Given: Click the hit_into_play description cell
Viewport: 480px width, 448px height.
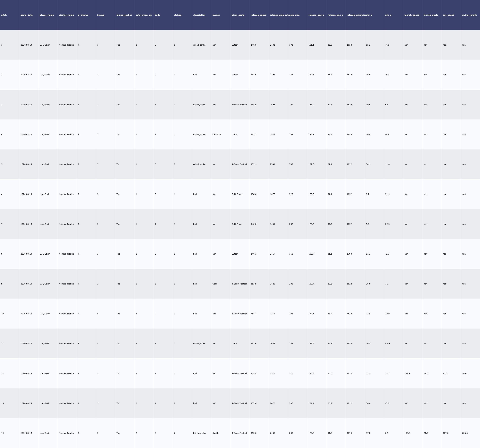Looking at the screenshot, I should click(199, 433).
